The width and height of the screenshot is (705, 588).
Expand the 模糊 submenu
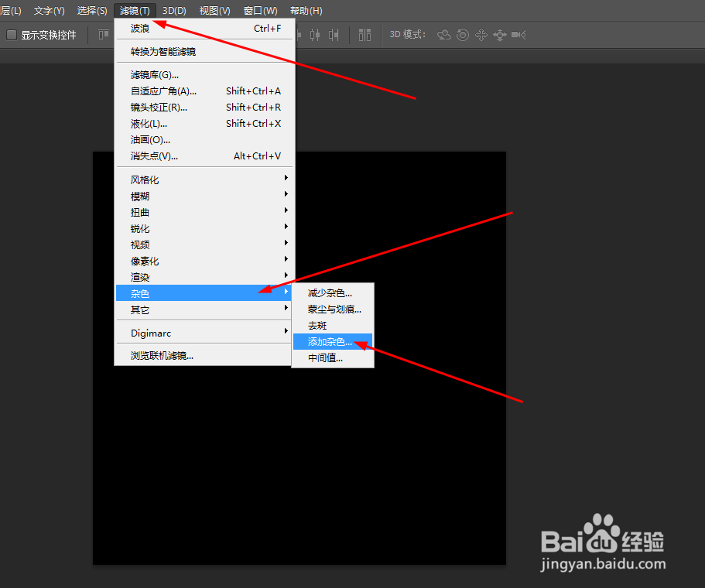pyautogui.click(x=204, y=196)
